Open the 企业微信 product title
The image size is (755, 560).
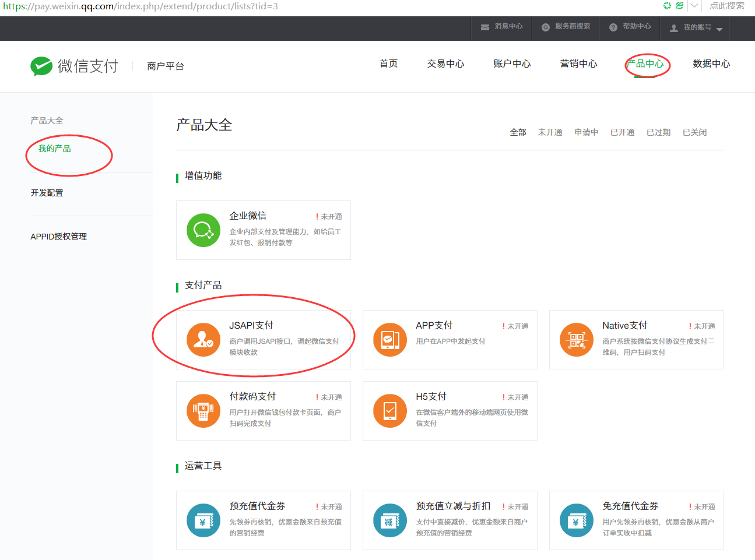248,216
